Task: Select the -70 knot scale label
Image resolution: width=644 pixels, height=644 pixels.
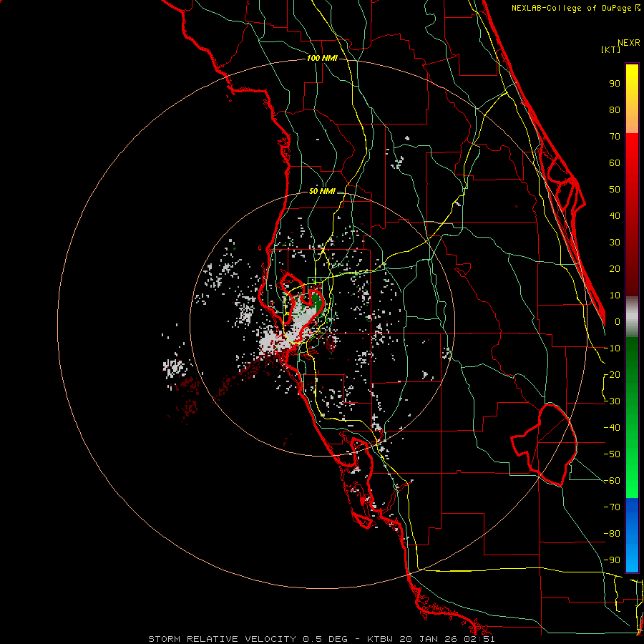Action: (x=612, y=507)
